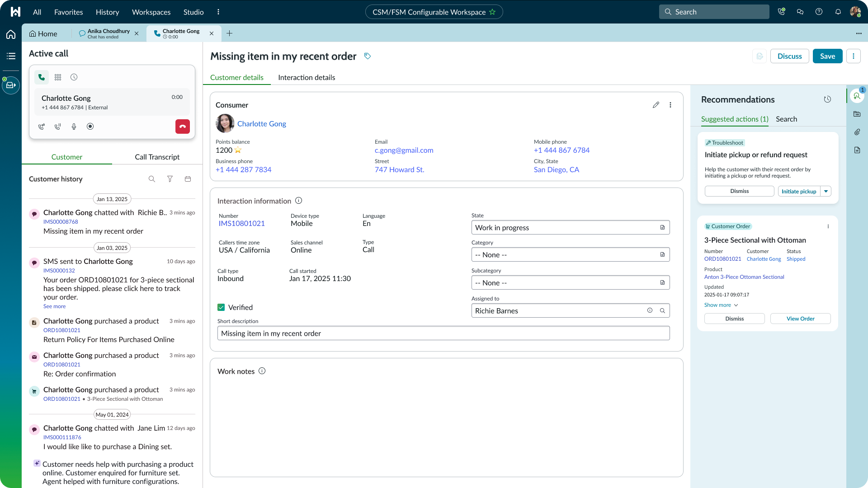Open the dial keypad icon
The image size is (868, 488).
pyautogui.click(x=58, y=77)
